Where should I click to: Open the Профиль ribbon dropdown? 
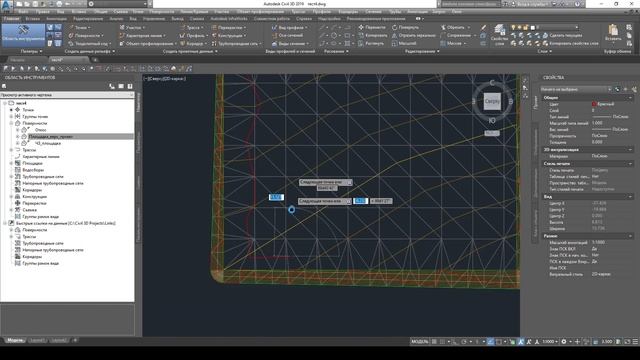click(194, 36)
